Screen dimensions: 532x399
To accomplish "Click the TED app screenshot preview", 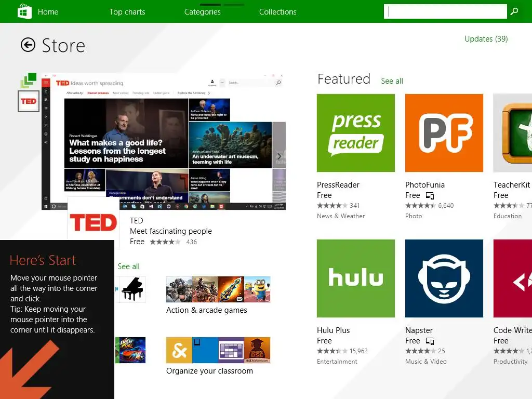I will pyautogui.click(x=164, y=141).
